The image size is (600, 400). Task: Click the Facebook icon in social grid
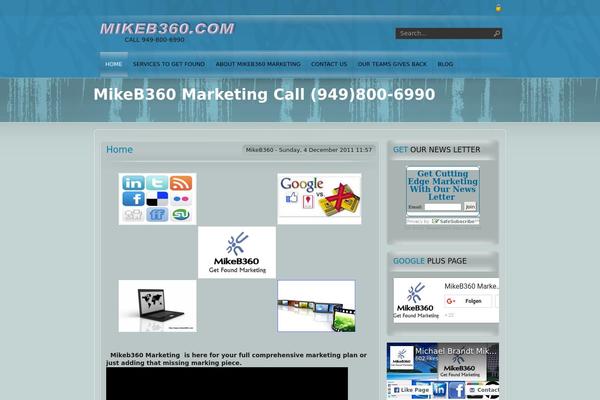coord(133,199)
